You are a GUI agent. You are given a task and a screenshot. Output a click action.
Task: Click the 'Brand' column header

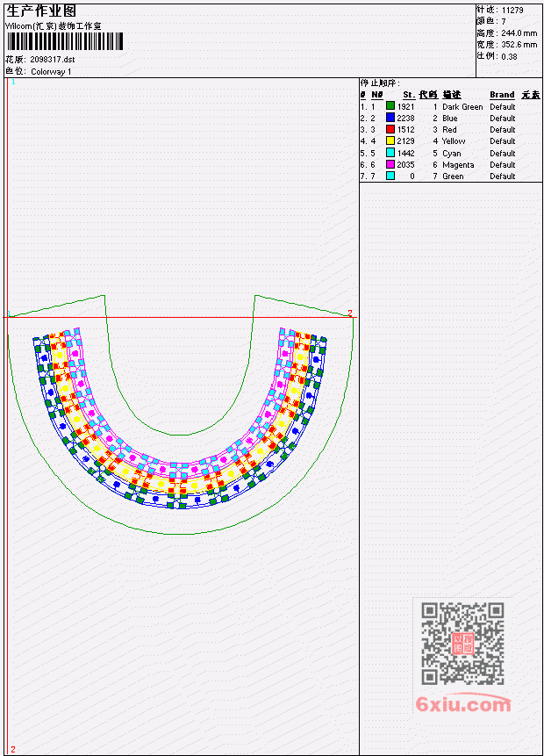(x=502, y=95)
